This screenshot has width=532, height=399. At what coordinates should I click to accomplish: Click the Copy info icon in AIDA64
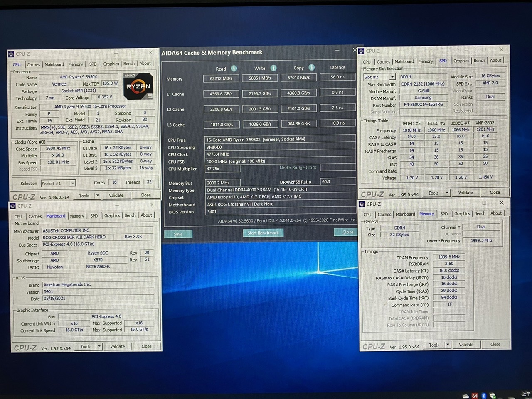tap(312, 67)
